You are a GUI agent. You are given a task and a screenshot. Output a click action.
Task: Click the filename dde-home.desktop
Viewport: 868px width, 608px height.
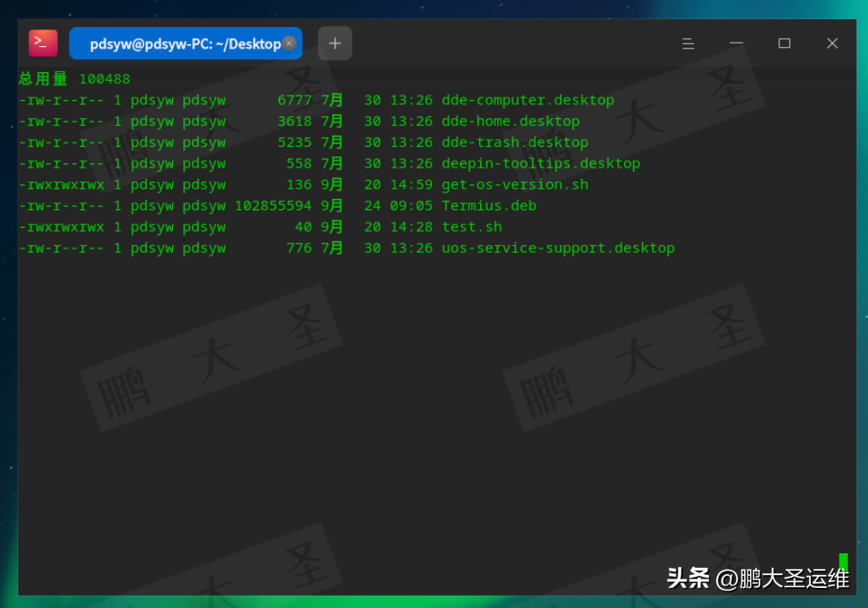point(510,122)
